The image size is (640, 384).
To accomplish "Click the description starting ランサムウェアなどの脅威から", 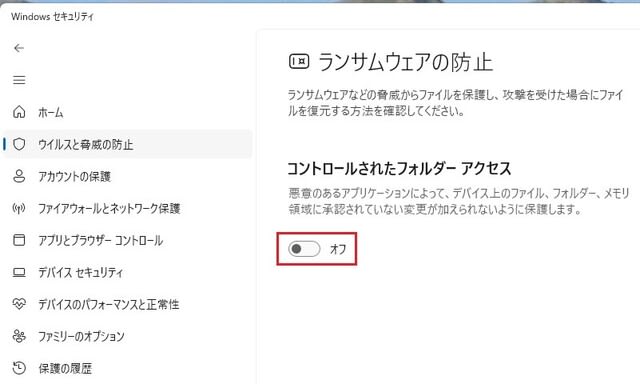I will pyautogui.click(x=456, y=103).
